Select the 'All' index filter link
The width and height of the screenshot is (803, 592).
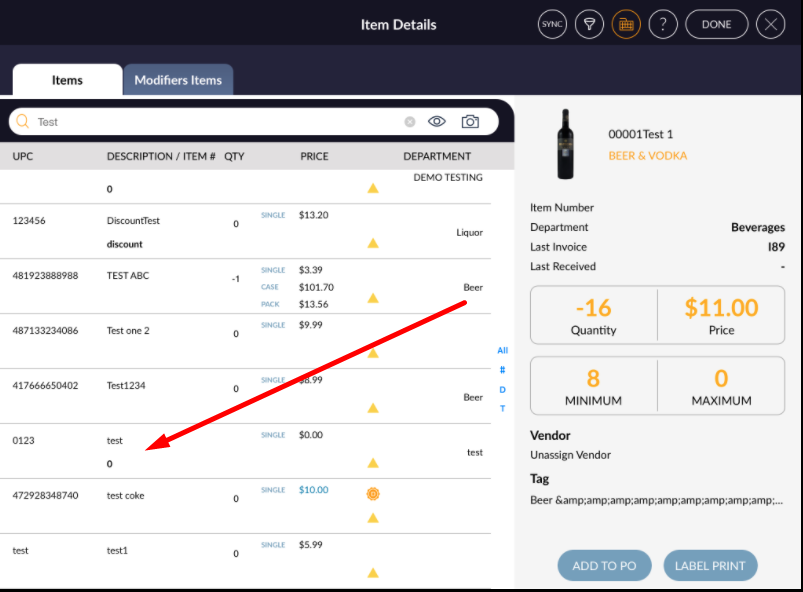[502, 351]
